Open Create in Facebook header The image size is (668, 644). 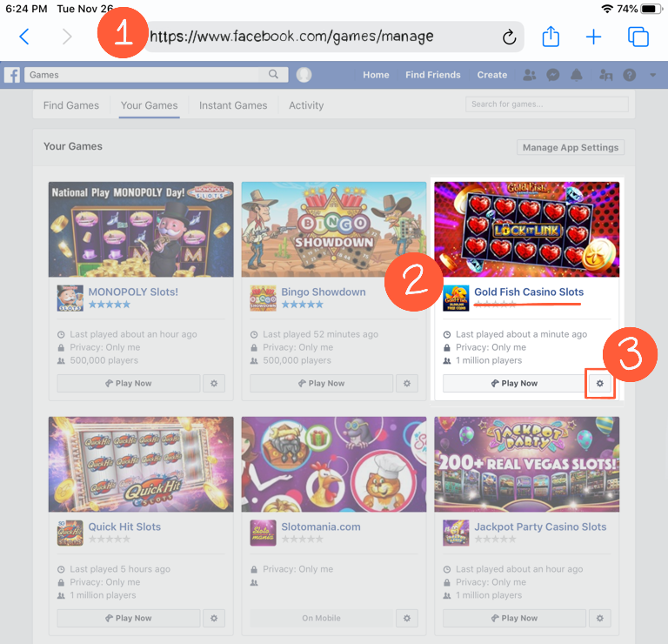coord(492,75)
